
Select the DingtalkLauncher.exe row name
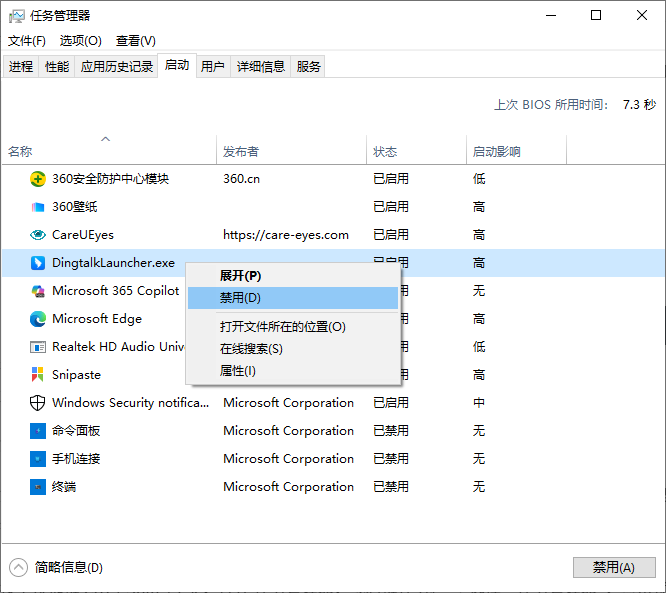point(113,263)
